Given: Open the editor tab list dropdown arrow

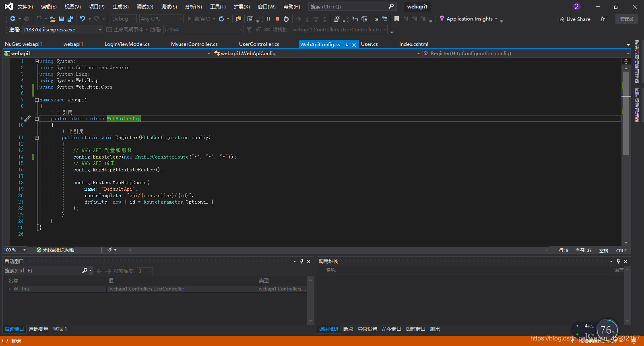Looking at the screenshot, I should click(x=628, y=45).
